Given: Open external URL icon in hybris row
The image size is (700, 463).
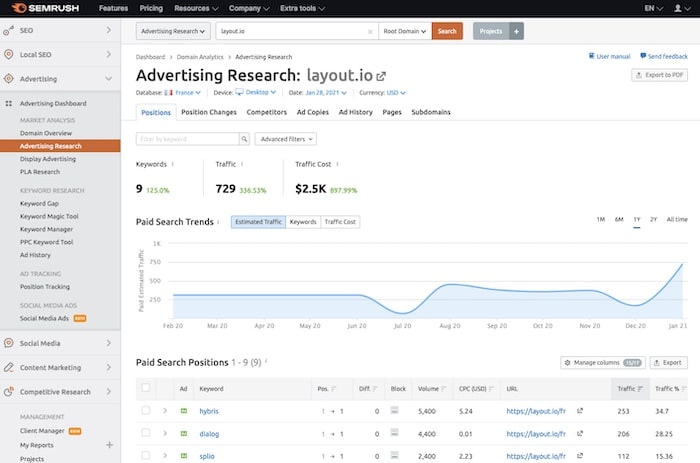Looking at the screenshot, I should click(580, 411).
